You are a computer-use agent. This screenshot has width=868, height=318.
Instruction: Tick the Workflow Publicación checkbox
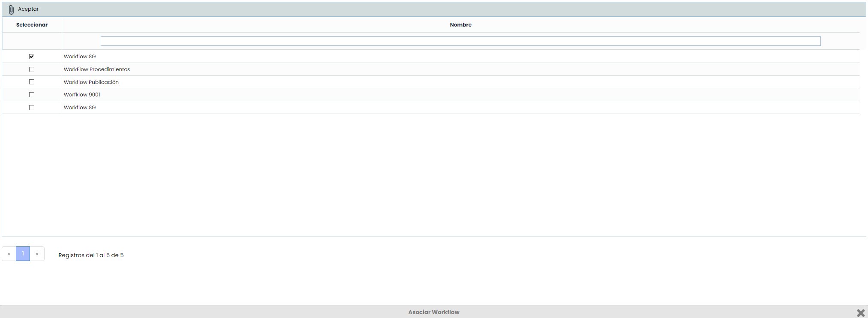coord(32,82)
